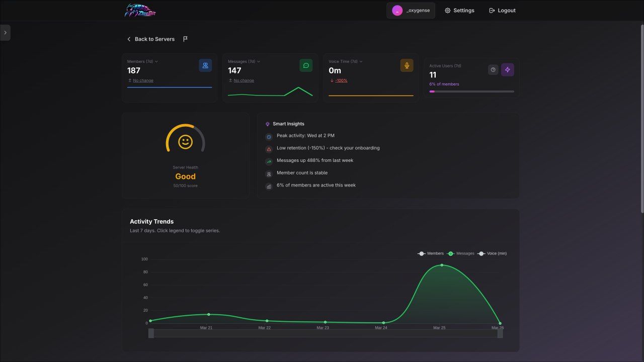Click the DiscBit logo
The width and height of the screenshot is (644, 362).
[140, 11]
